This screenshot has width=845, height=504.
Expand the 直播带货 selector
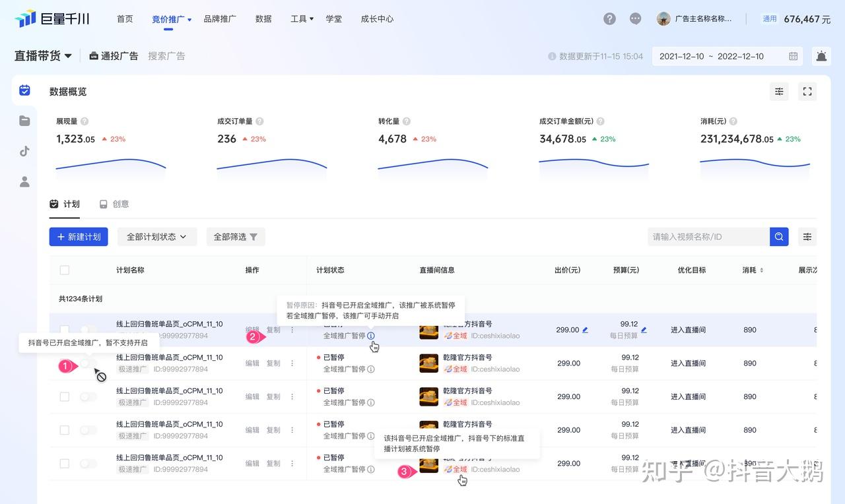(44, 56)
